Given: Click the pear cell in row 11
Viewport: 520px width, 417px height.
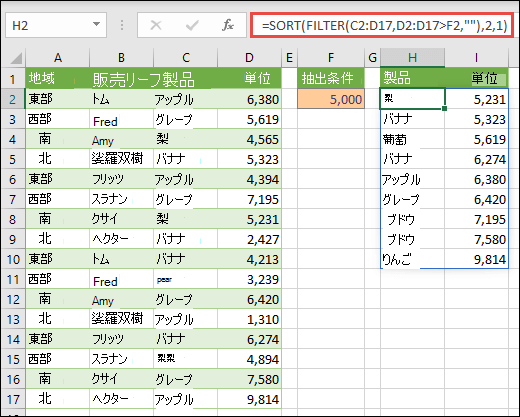Looking at the screenshot, I should (x=185, y=279).
